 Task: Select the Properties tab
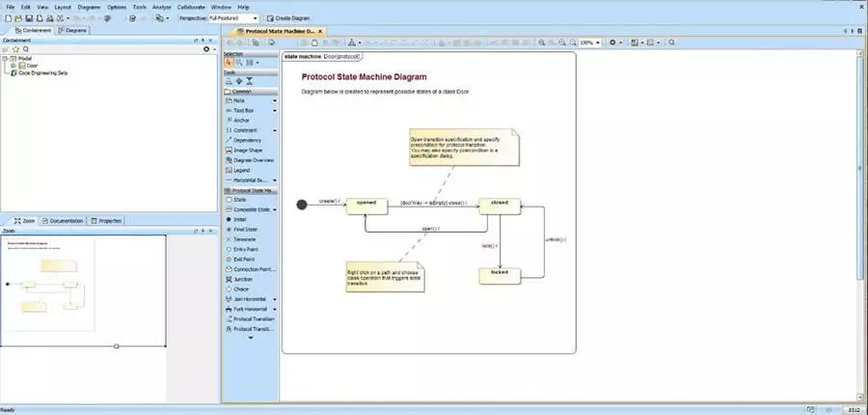[106, 220]
